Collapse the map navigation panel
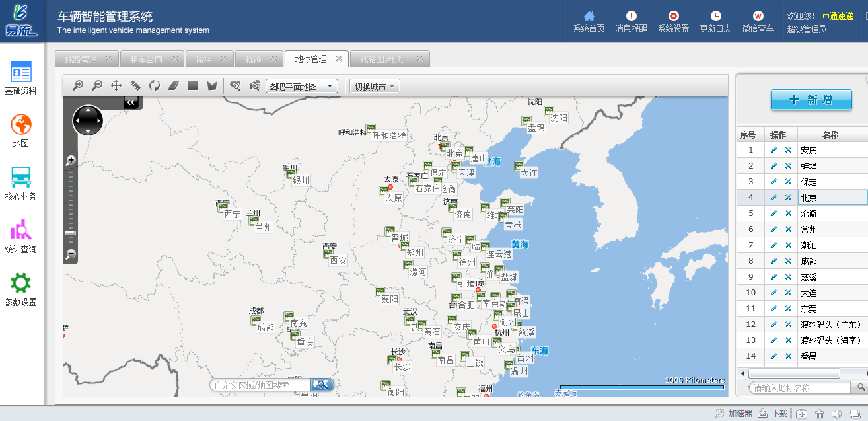 (x=131, y=102)
